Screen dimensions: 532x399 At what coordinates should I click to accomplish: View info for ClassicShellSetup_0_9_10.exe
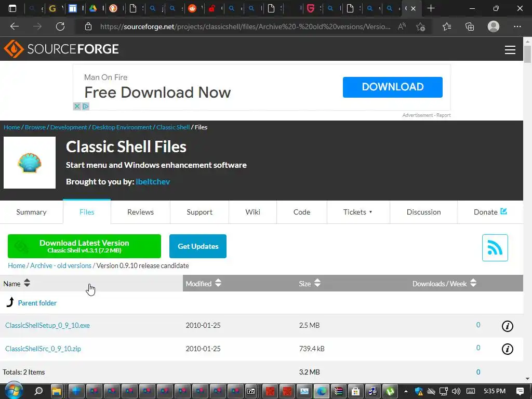(507, 326)
